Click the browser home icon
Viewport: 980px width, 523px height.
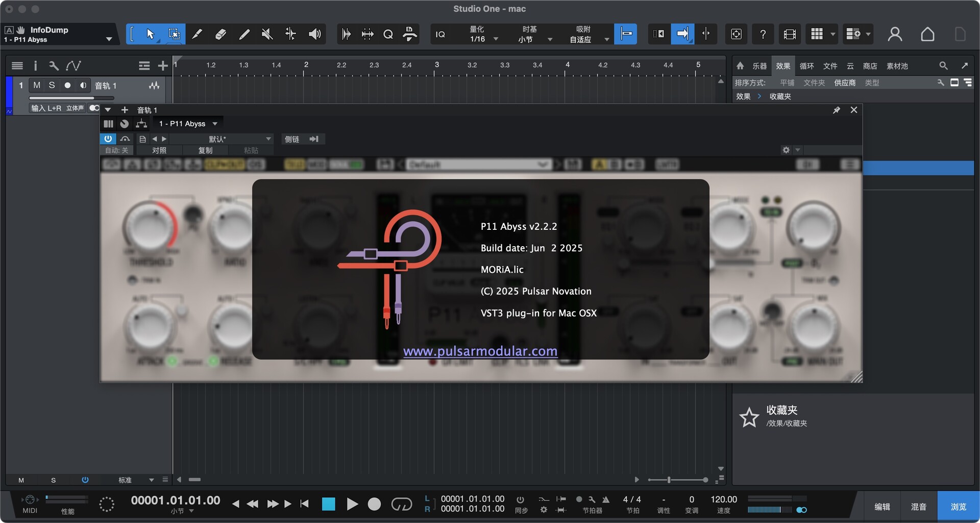point(740,66)
